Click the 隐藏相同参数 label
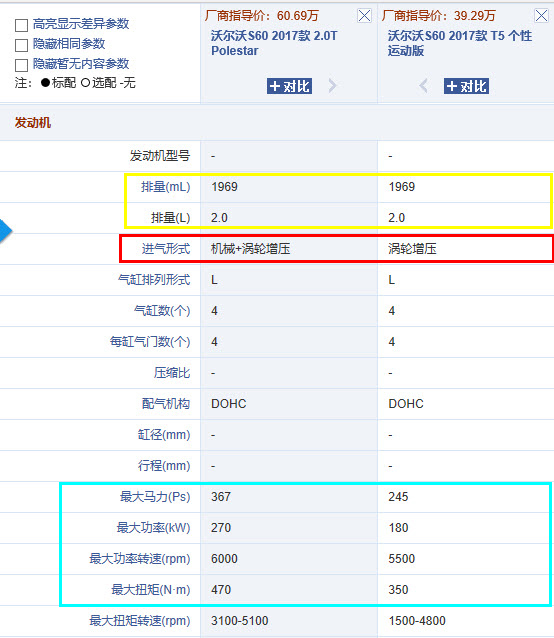Image resolution: width=554 pixels, height=638 pixels. click(69, 44)
